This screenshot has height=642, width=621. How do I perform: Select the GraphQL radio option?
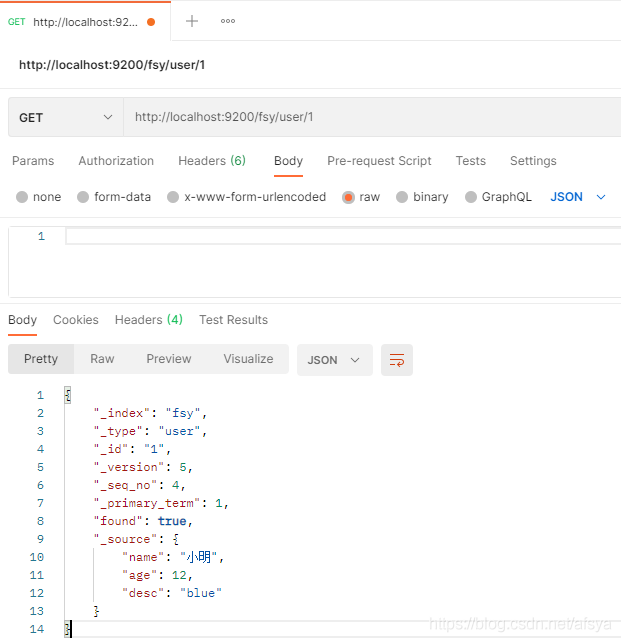(471, 197)
